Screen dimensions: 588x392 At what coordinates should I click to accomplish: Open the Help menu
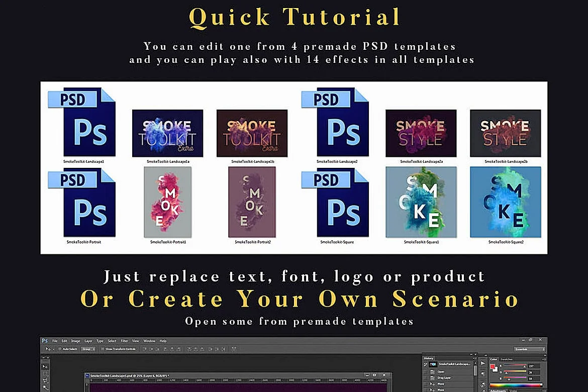[x=163, y=341]
